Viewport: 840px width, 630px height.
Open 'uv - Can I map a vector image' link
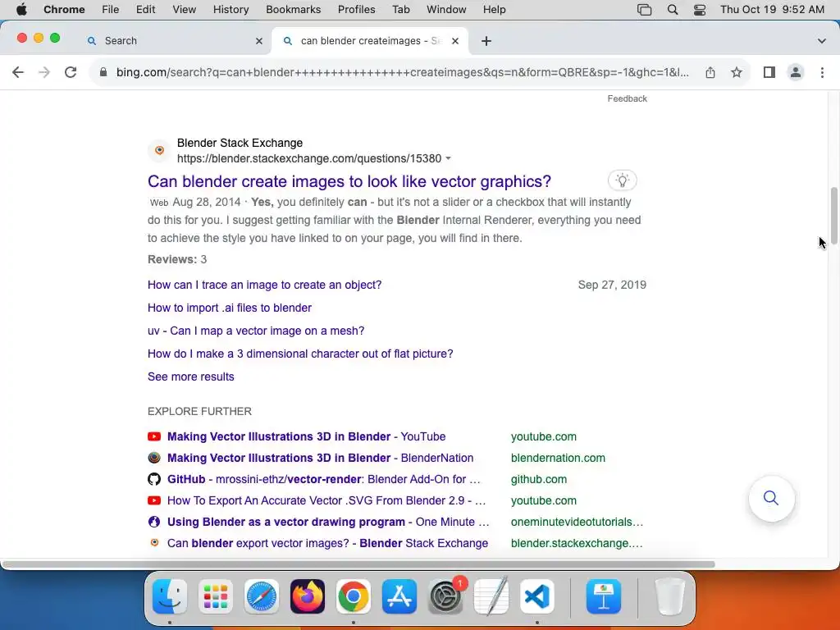[256, 331]
